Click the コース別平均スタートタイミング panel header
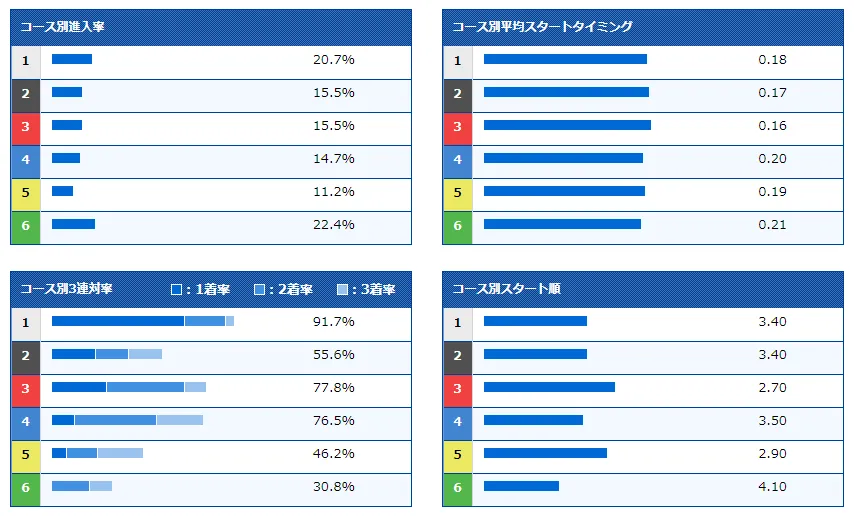Image resolution: width=854 pixels, height=516 pixels. (643, 27)
